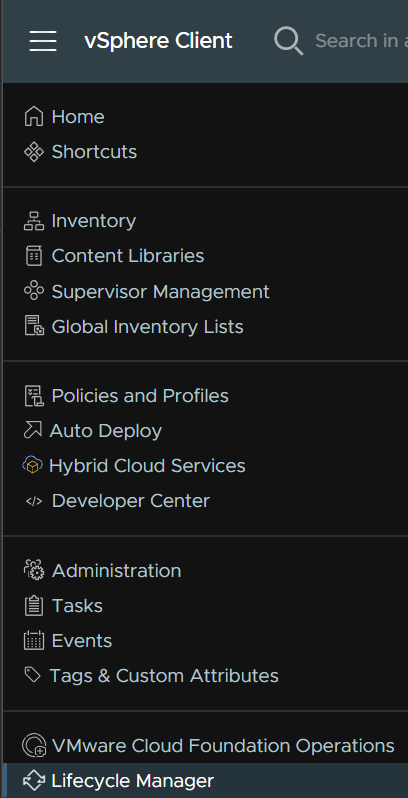The width and height of the screenshot is (408, 798).
Task: Click the Content Libraries icon
Action: click(34, 255)
